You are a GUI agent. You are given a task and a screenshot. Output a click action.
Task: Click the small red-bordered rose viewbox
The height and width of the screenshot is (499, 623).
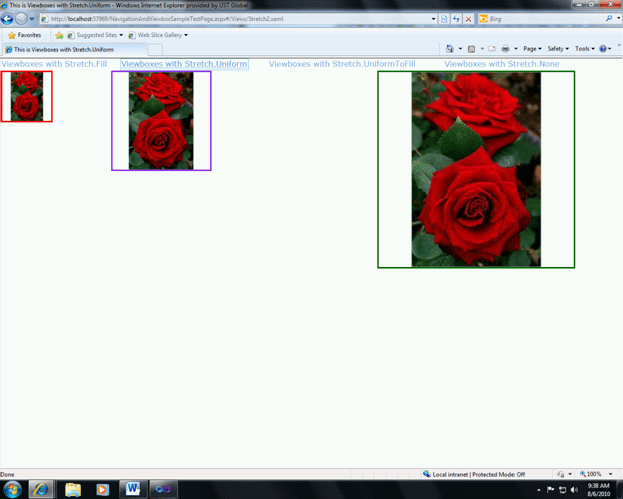point(27,97)
